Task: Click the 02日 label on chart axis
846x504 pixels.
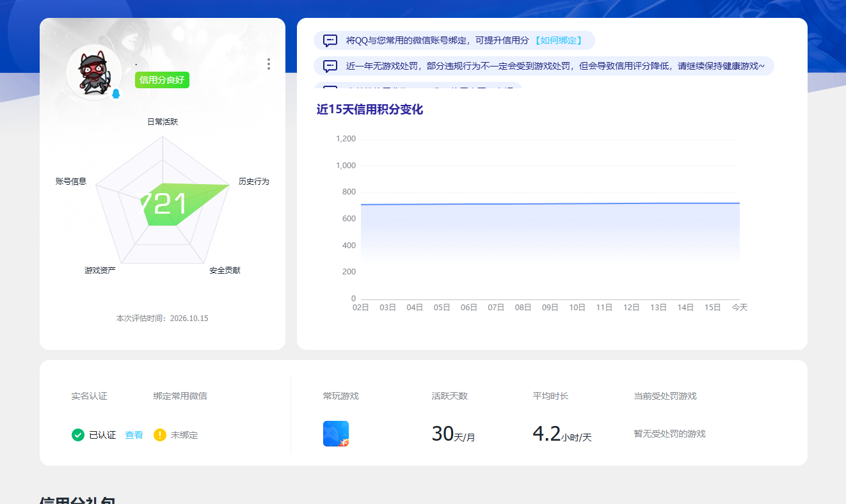Action: click(x=361, y=308)
